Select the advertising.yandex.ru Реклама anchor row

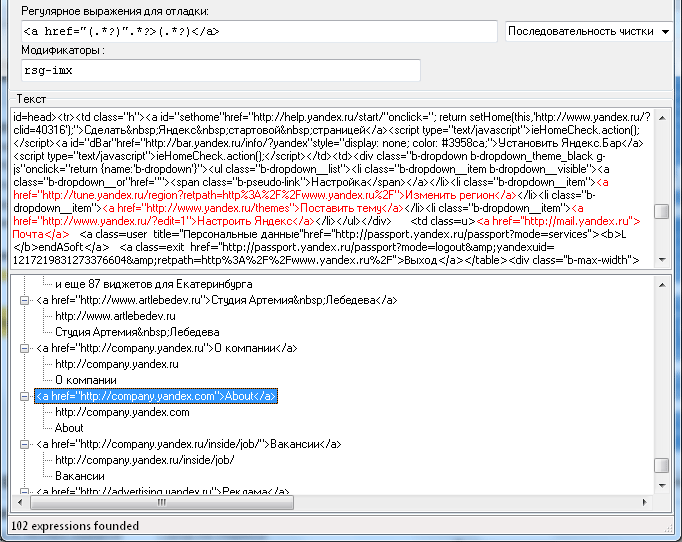click(163, 491)
